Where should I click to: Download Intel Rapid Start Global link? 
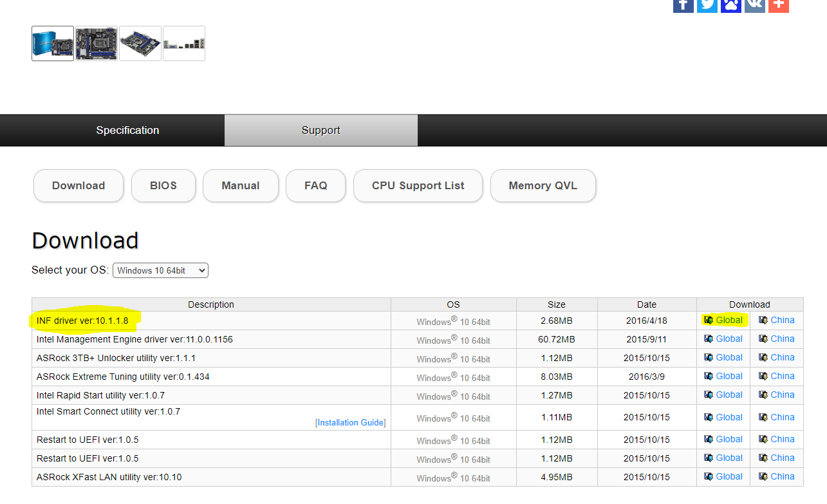point(729,395)
